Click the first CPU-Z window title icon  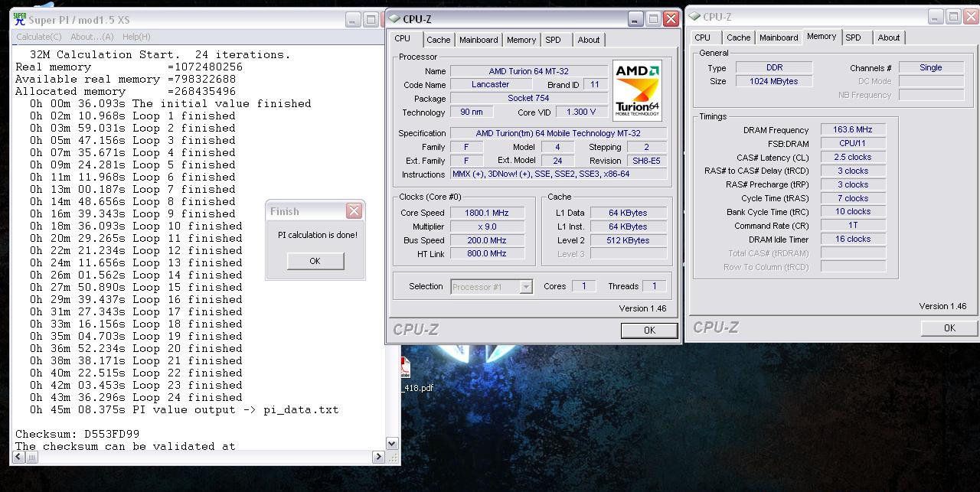point(395,19)
